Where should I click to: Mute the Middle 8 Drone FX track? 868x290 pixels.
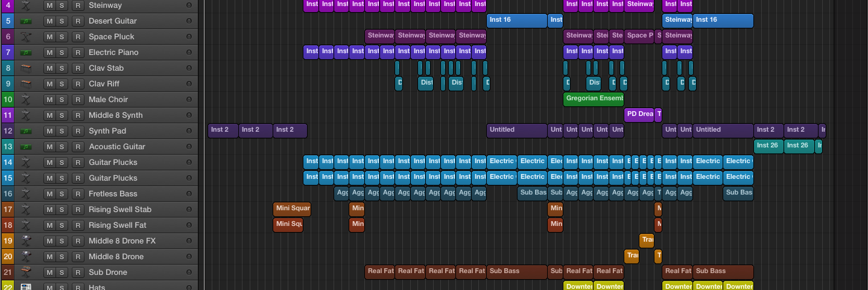click(49, 240)
